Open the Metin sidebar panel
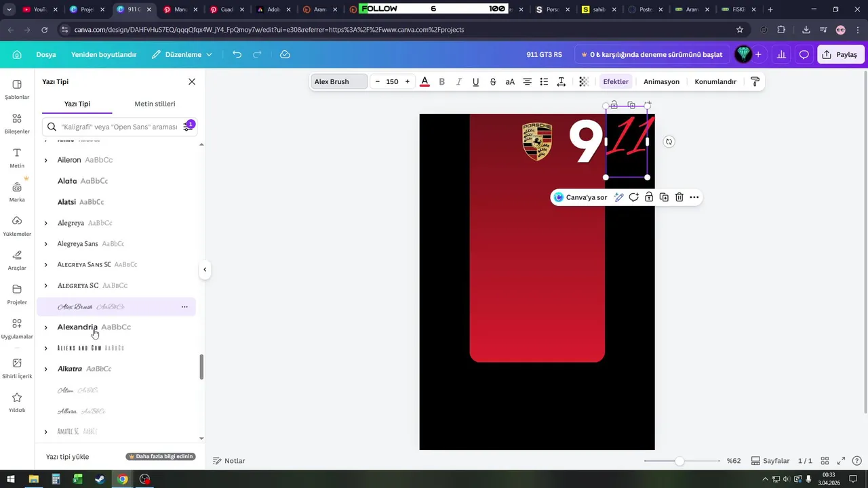This screenshot has width=868, height=488. click(x=17, y=157)
